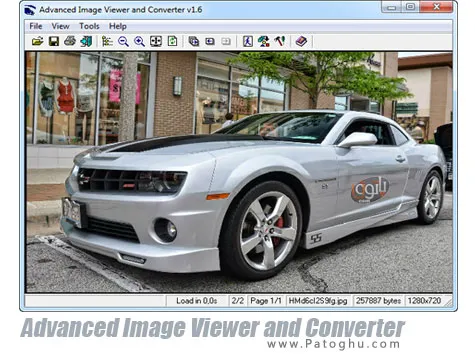Image resolution: width=475 pixels, height=360 pixels.
Task: Click the previous image arrow icon
Action: coord(210,41)
